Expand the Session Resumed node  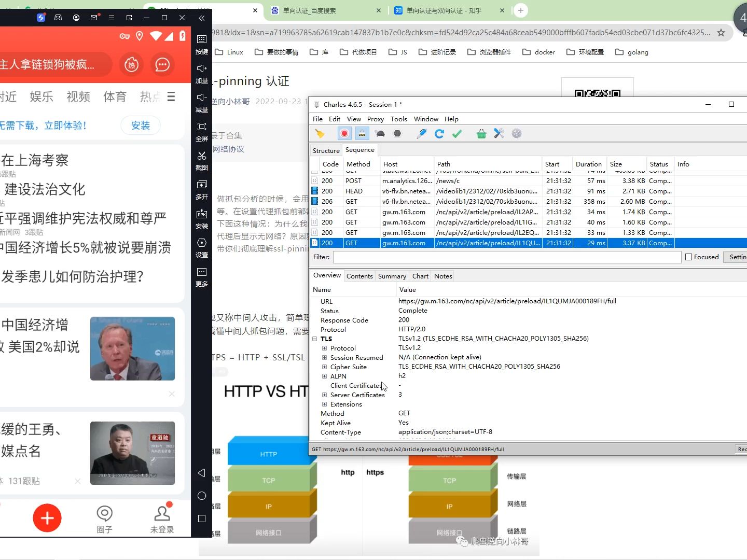324,358
